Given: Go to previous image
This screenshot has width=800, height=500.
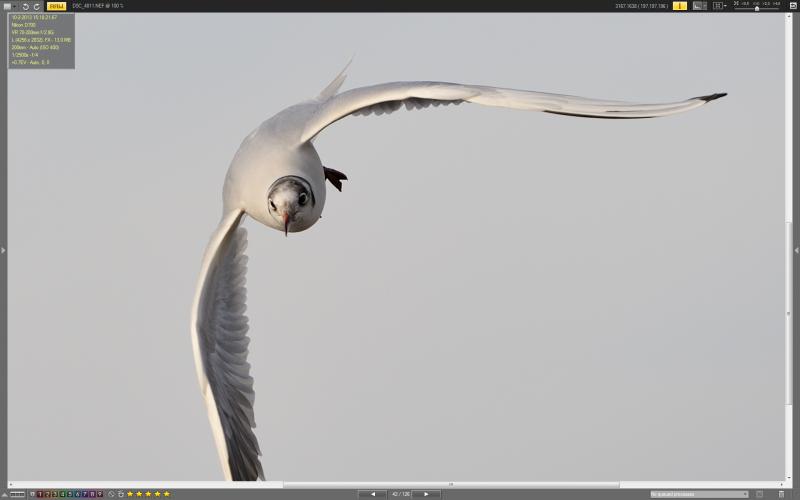Looking at the screenshot, I should pos(372,494).
